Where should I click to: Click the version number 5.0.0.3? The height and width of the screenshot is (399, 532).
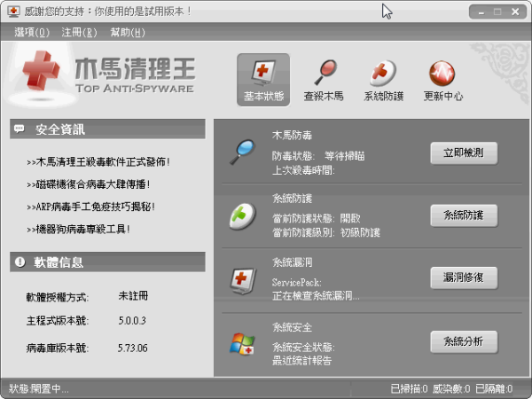click(132, 320)
